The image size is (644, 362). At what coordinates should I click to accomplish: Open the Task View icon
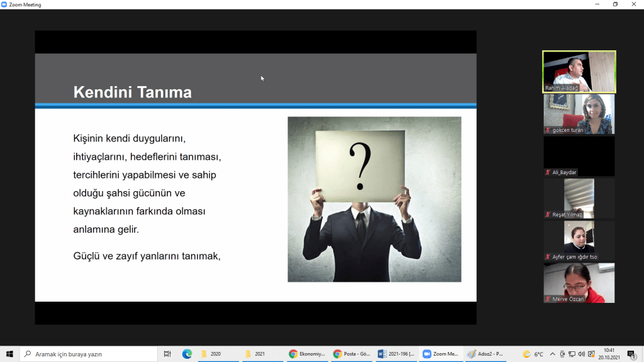click(x=167, y=354)
